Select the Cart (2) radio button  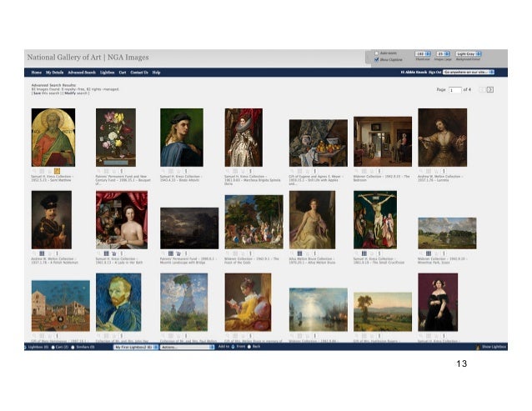tap(53, 347)
